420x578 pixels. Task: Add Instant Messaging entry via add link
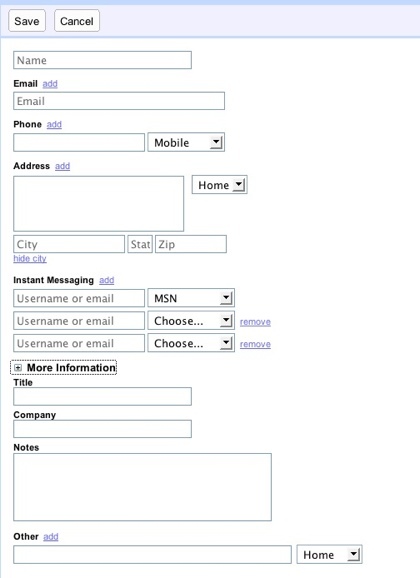coord(107,280)
